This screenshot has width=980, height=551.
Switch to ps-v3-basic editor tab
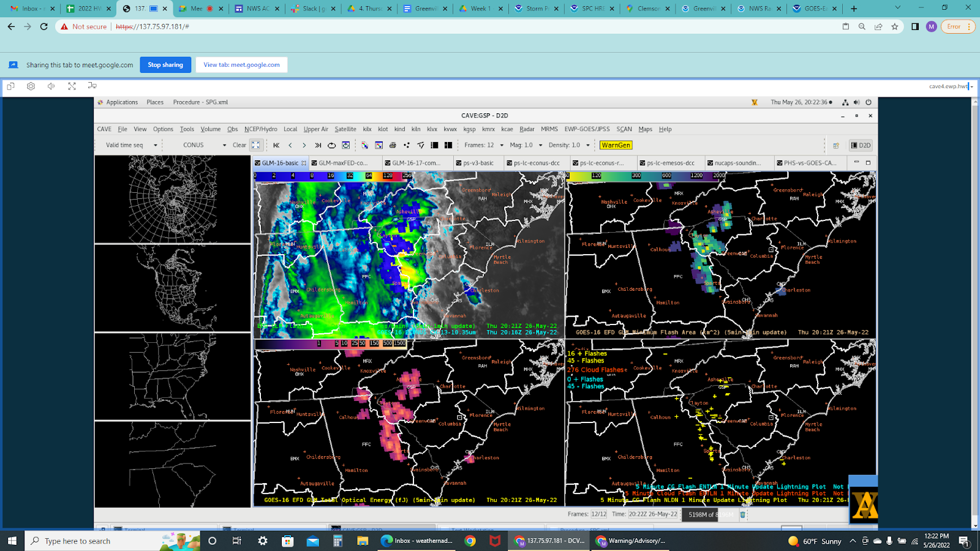[478, 163]
